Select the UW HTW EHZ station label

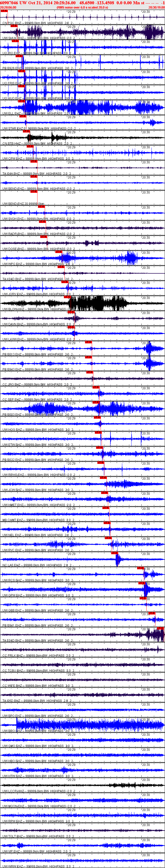[38, 777]
